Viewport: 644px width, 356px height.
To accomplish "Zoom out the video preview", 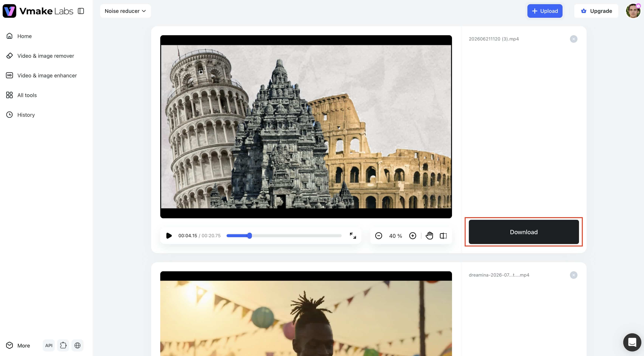I will tap(379, 236).
